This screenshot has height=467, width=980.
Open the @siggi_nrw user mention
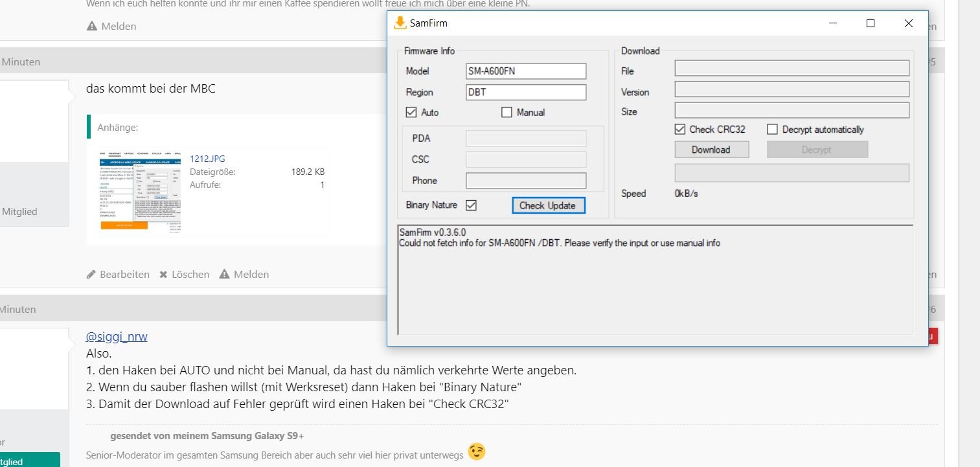(117, 337)
